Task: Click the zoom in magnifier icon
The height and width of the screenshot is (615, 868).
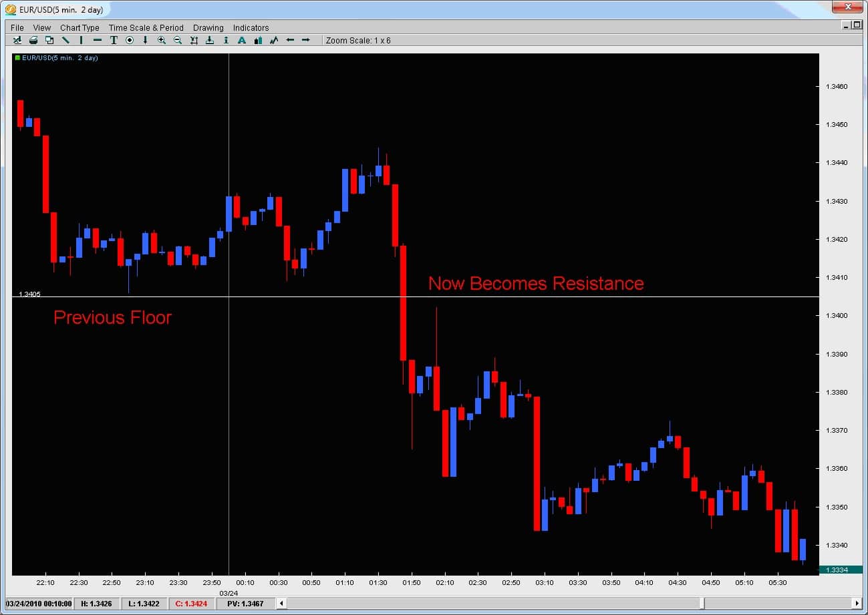Action: 162,40
